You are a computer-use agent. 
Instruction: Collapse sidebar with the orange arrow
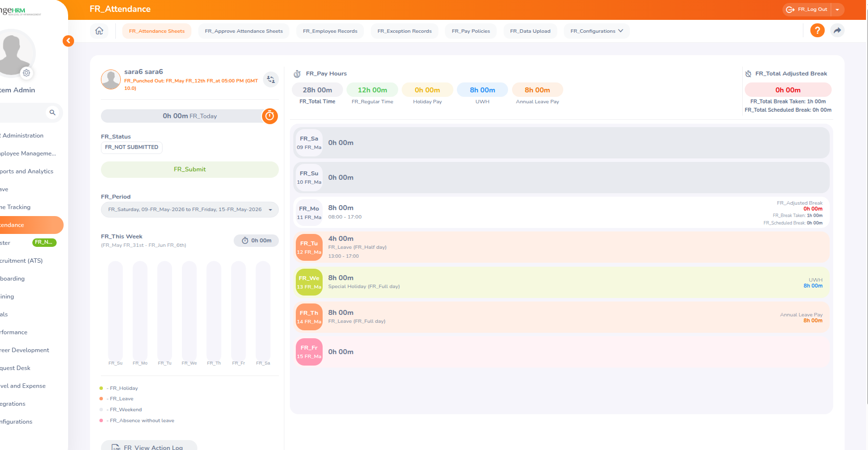click(69, 41)
